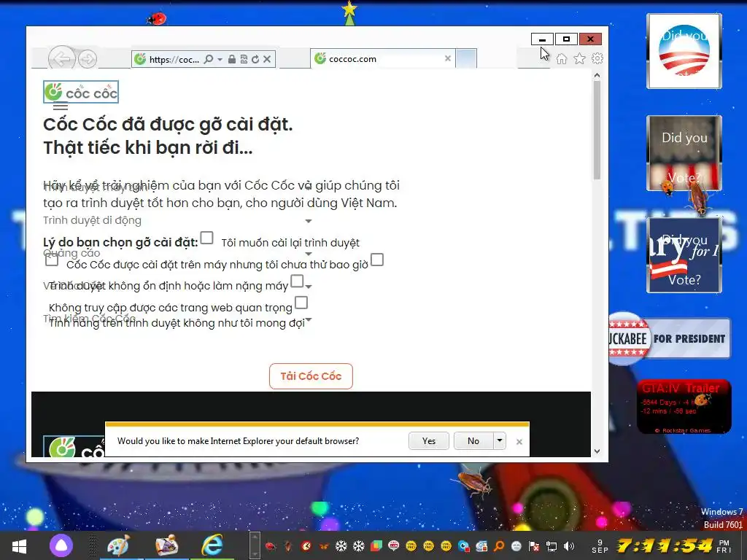Click the gray face tray icon

pyautogui.click(x=516, y=546)
